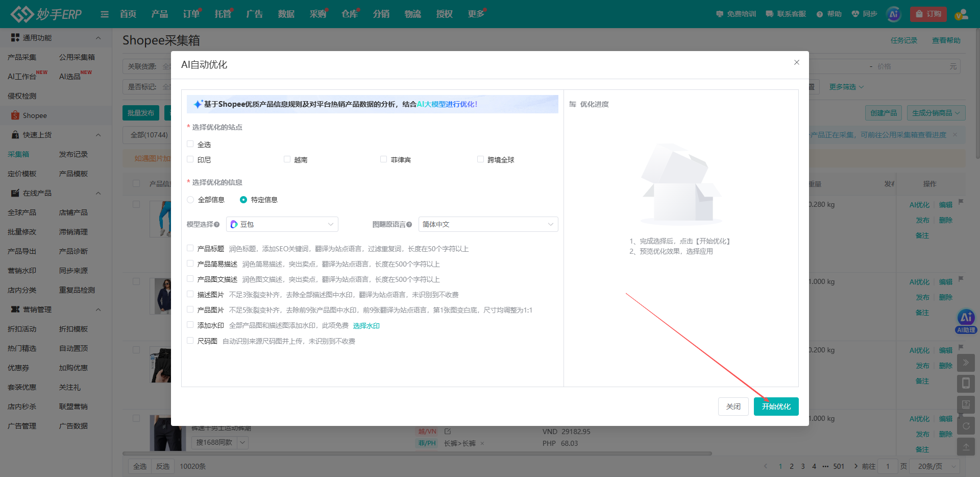Click the mobile phone icon in right toolbar
This screenshot has width=980, height=477.
pyautogui.click(x=966, y=384)
